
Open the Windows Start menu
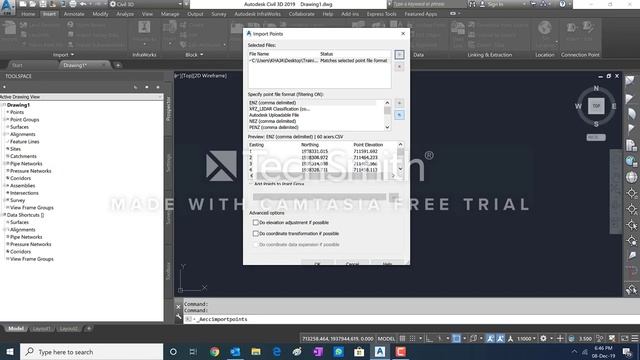coord(10,352)
